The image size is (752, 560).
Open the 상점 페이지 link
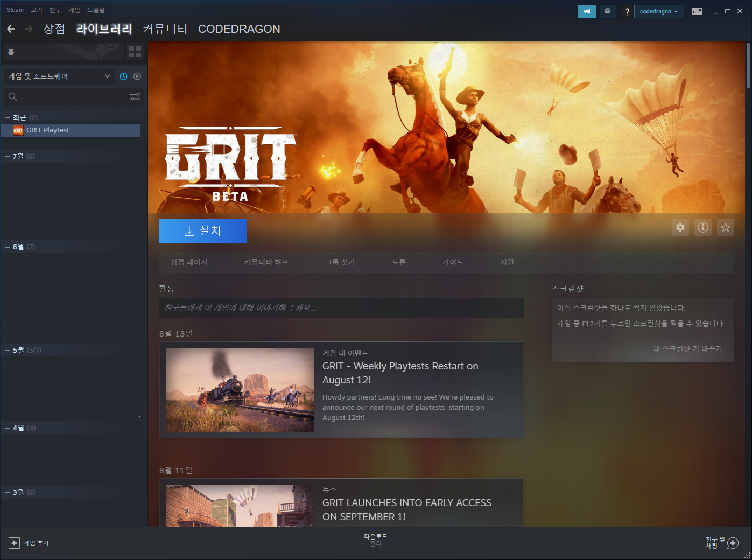tap(189, 262)
